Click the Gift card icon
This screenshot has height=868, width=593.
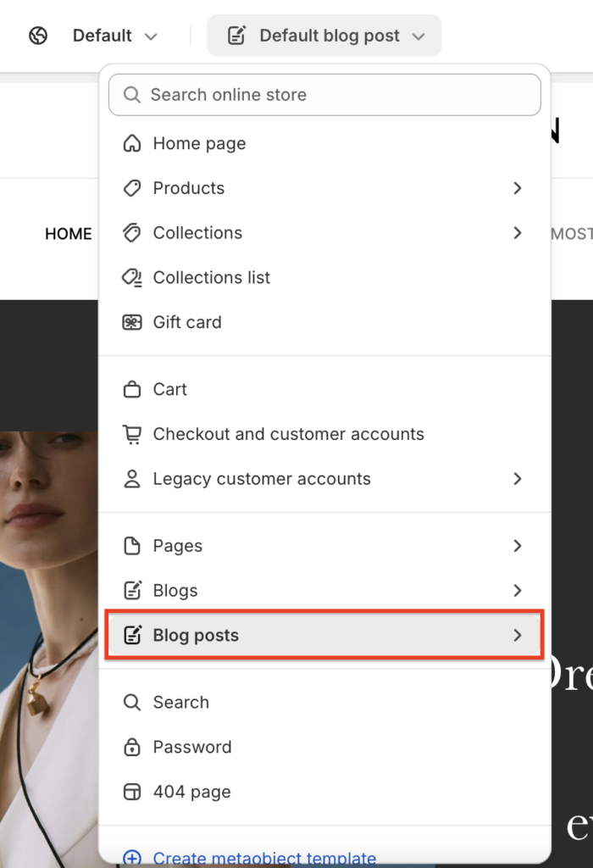point(131,322)
